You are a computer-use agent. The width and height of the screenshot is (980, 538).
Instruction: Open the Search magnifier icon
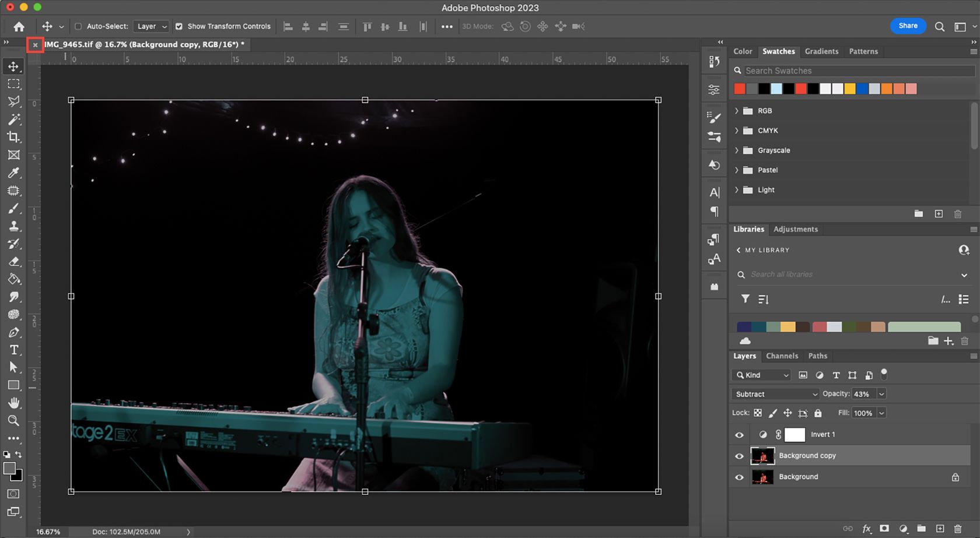939,26
